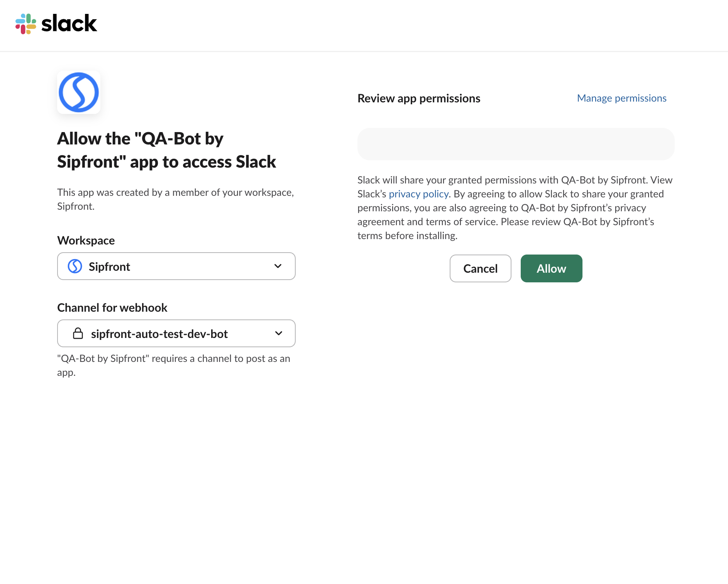Click the "Workspace" field label

tap(86, 241)
